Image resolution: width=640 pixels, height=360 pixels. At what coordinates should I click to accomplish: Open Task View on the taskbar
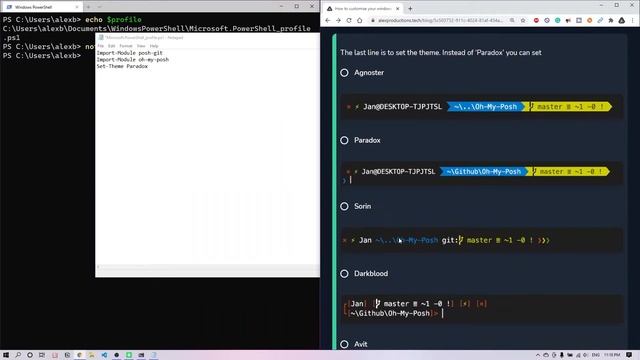click(42, 355)
